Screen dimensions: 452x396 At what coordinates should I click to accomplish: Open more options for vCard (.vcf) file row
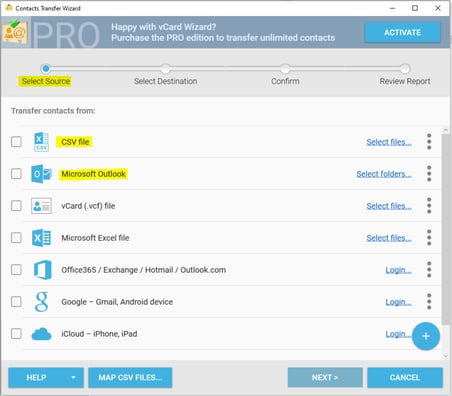[429, 206]
